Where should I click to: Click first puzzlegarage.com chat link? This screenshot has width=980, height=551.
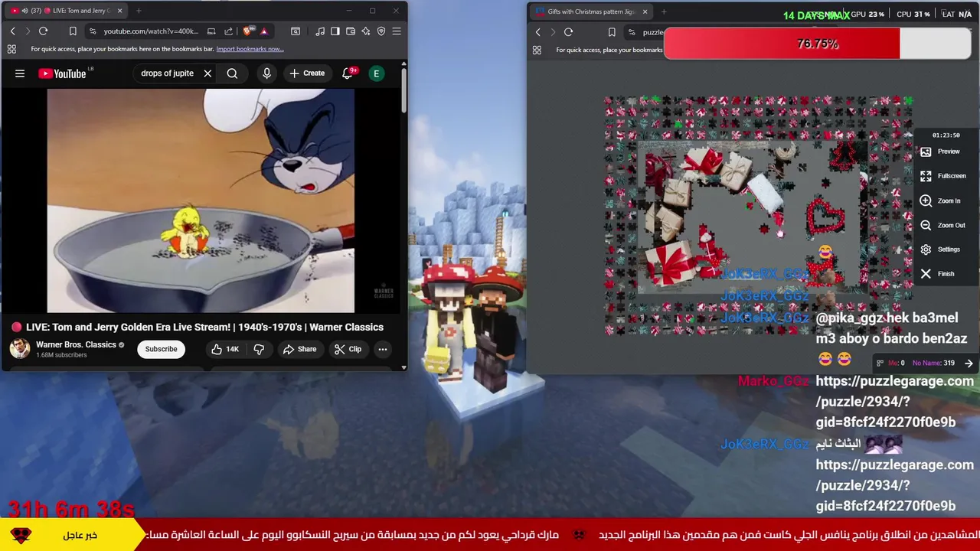(x=894, y=401)
